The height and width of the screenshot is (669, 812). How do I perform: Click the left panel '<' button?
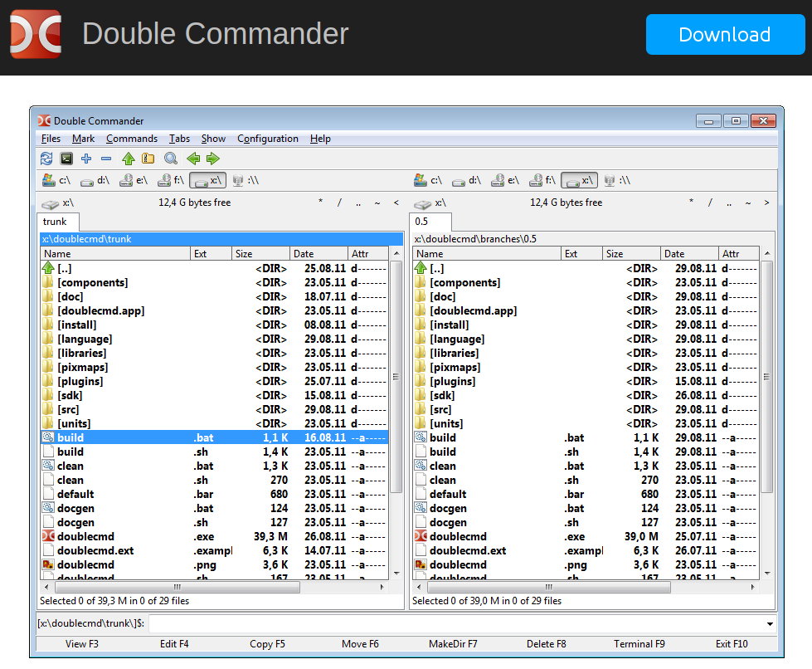click(396, 203)
